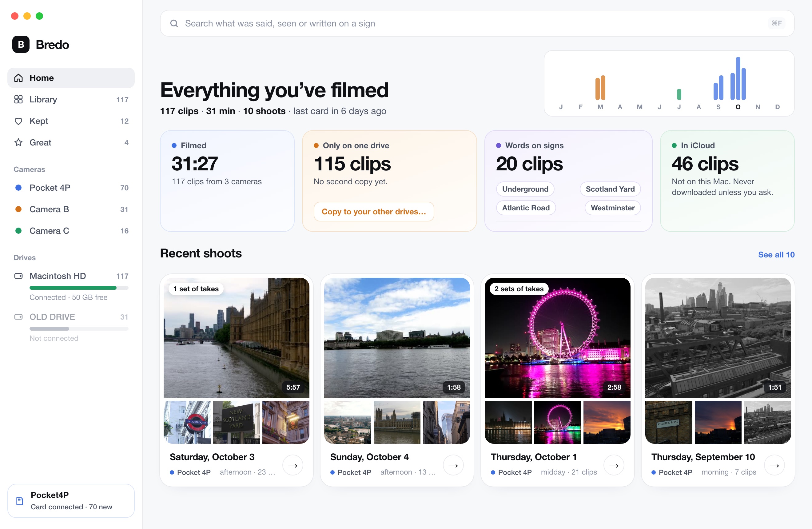Viewport: 812px width, 529px height.
Task: Click the OLD DRIVE storage progress bar
Action: pos(79,329)
